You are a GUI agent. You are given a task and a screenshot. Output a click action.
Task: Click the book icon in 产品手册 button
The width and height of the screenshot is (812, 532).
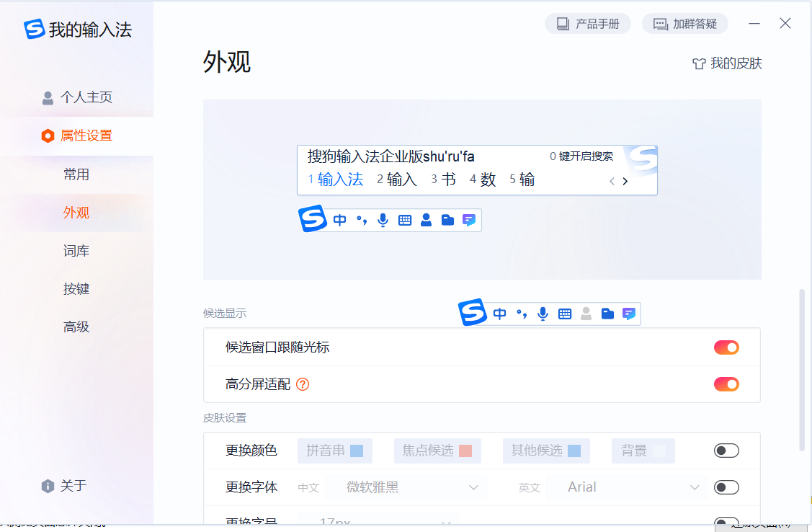563,24
